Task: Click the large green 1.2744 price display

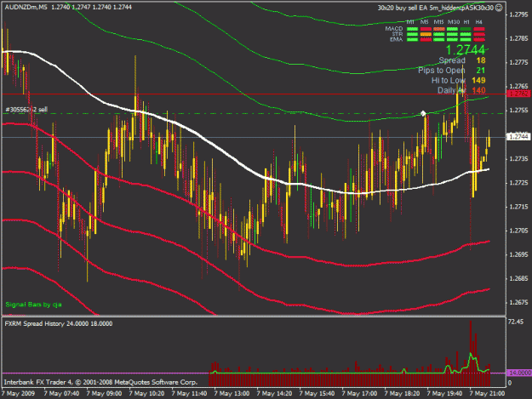Action: tap(465, 50)
